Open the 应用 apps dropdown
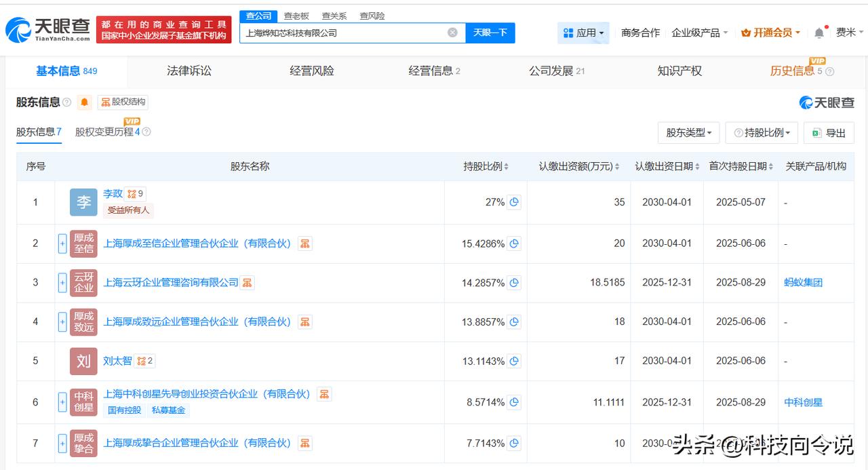The image size is (868, 470). (x=583, y=33)
